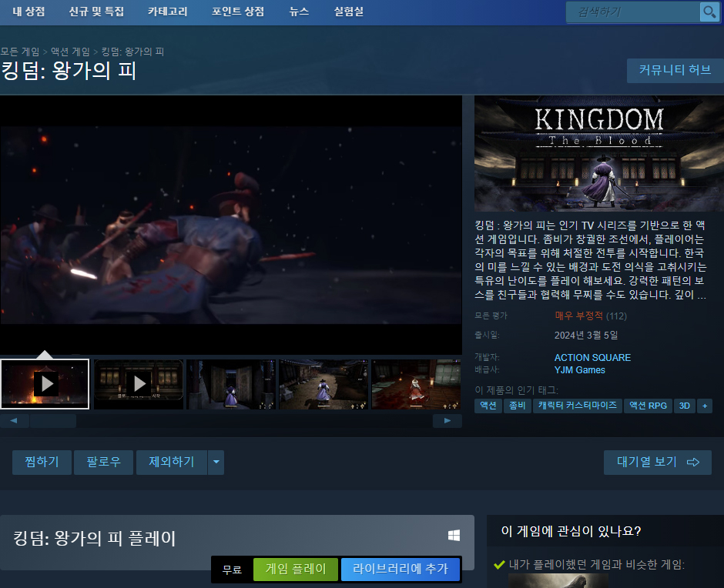Open the 신규 및 특집 menu
This screenshot has height=588, width=724.
click(96, 12)
